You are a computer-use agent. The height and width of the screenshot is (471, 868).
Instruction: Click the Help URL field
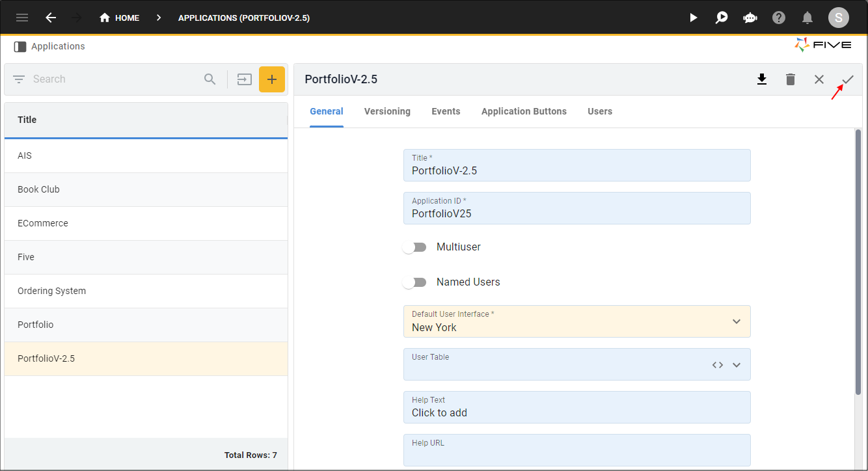tap(577, 450)
